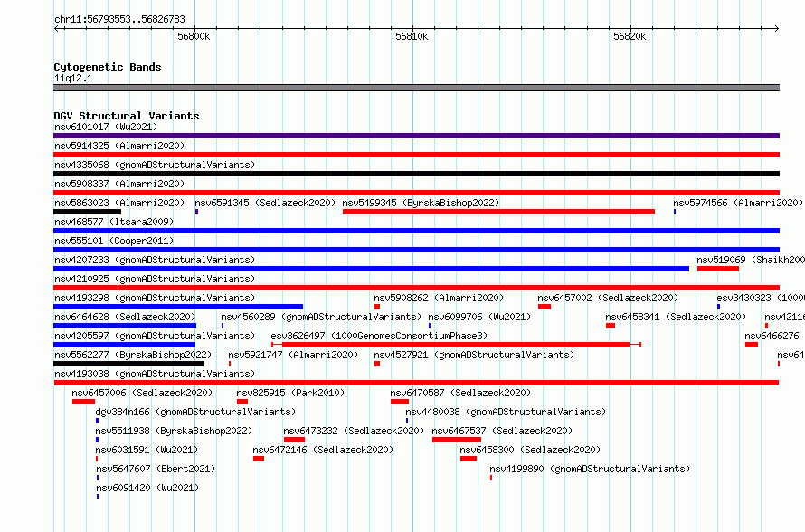Viewport: 805px width, 532px height.
Task: Click the red nsv4193038 variant bar
Action: point(416,383)
